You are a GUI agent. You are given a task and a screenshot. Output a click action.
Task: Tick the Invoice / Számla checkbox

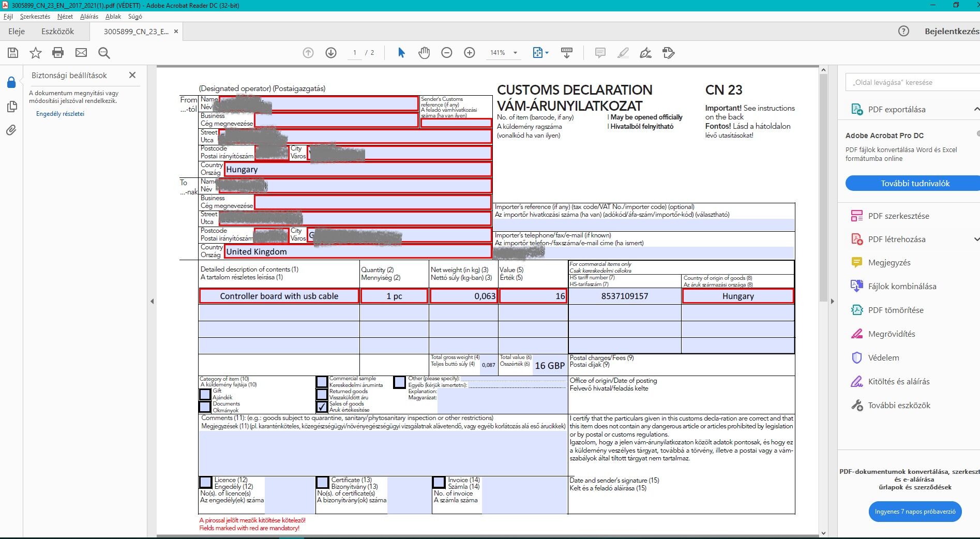[x=439, y=482]
